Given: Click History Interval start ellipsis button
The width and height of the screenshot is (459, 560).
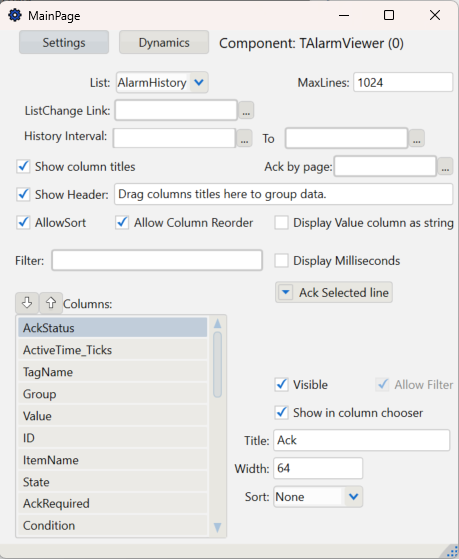Looking at the screenshot, I should [x=244, y=138].
